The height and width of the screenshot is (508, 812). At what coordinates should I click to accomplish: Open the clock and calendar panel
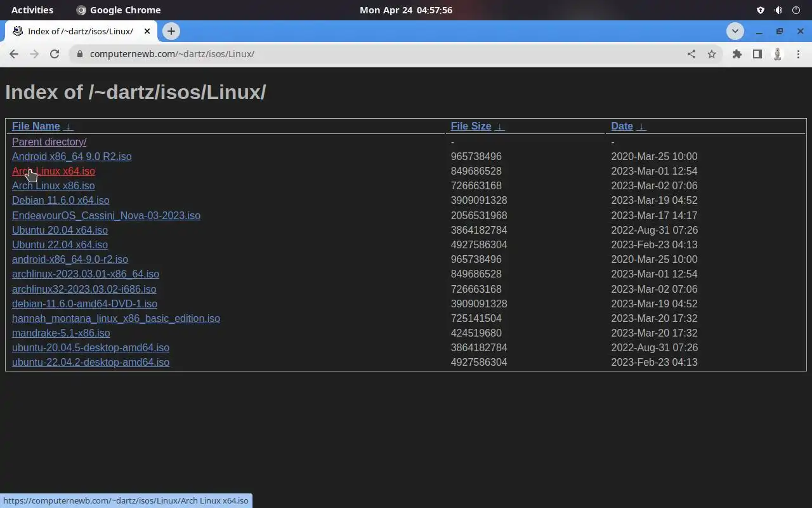click(406, 10)
